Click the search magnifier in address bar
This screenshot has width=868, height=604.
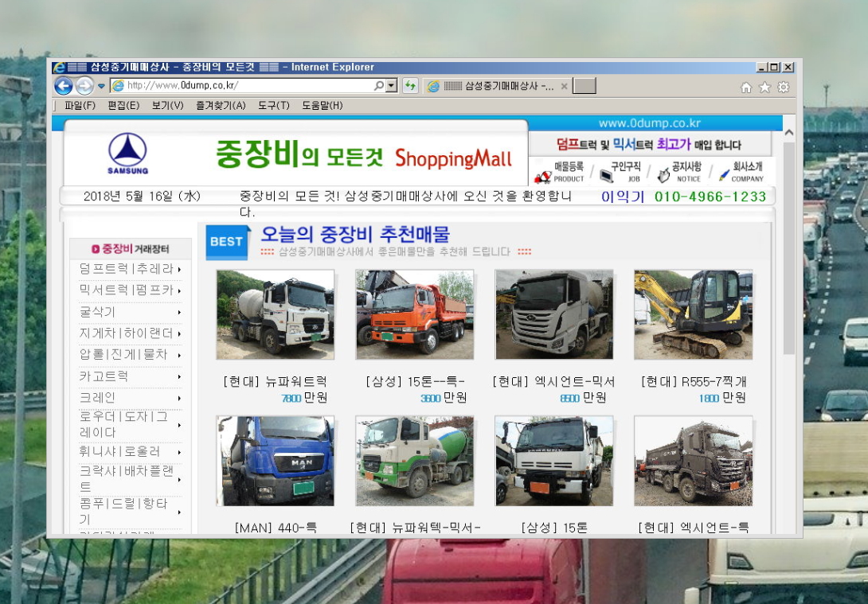pos(378,86)
